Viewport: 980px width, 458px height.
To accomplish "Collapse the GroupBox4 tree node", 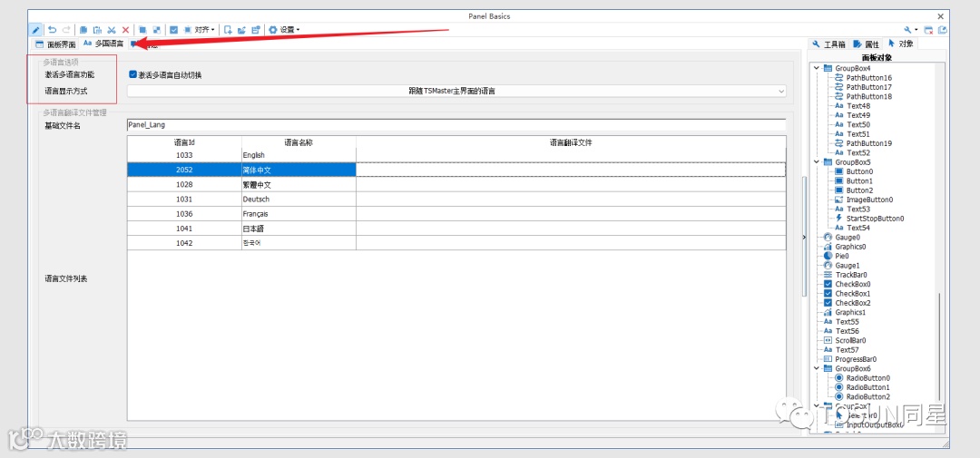I will (817, 68).
